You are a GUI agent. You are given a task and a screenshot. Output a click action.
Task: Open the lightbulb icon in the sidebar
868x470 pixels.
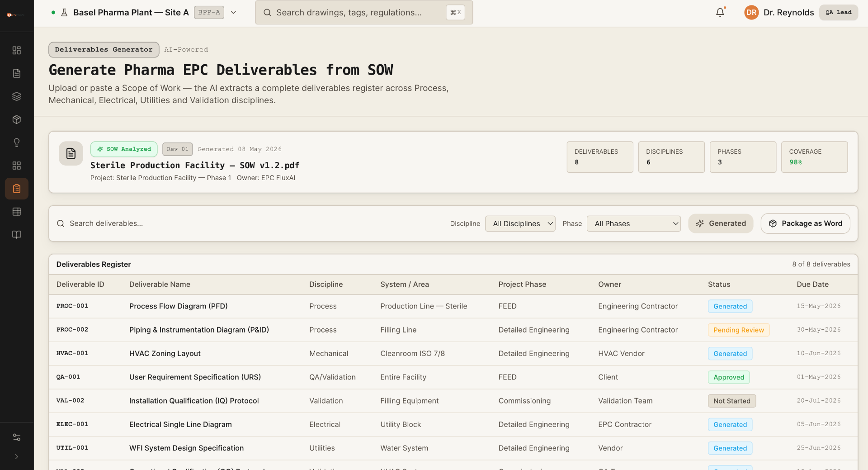pos(17,142)
